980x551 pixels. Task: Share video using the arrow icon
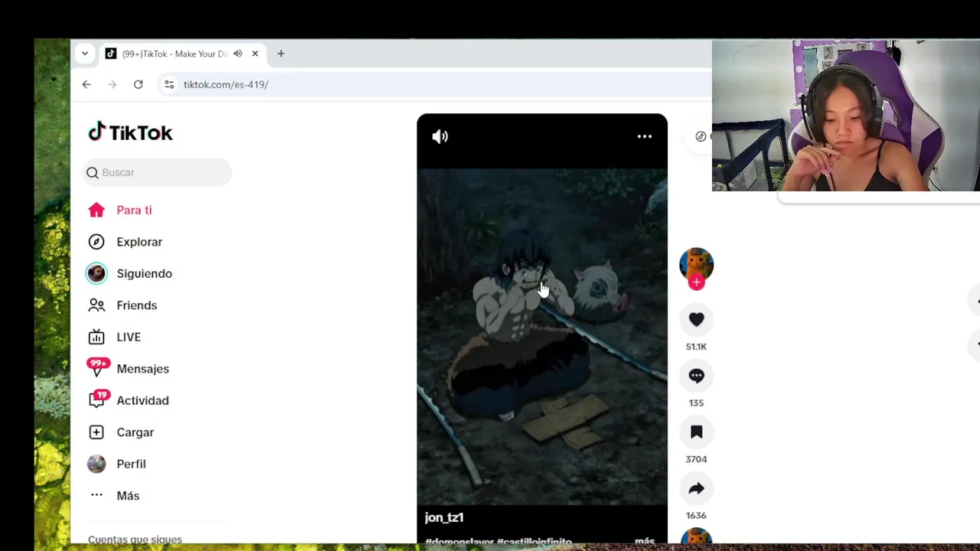point(696,488)
